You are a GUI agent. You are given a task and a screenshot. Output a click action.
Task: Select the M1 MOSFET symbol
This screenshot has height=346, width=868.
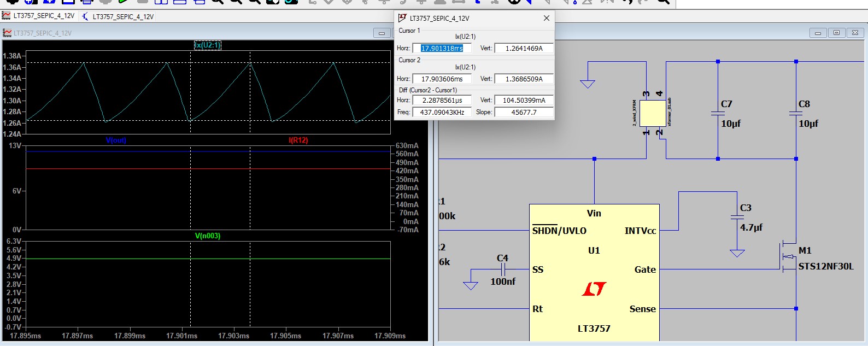pos(788,257)
